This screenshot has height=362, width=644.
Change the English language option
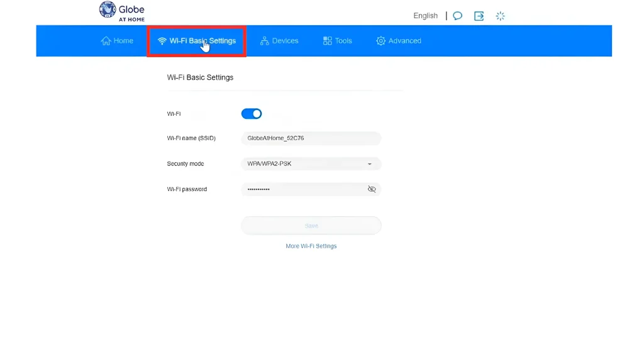click(x=425, y=15)
